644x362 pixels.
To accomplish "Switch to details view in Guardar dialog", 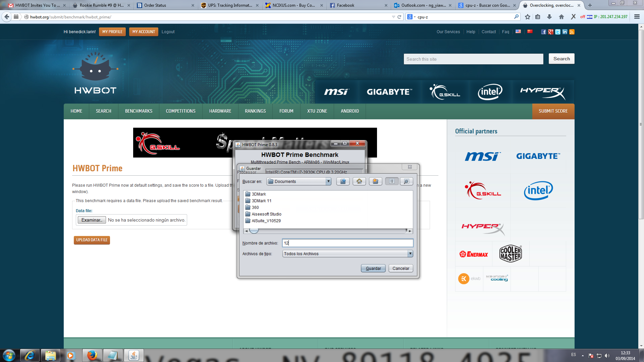I will tap(406, 181).
